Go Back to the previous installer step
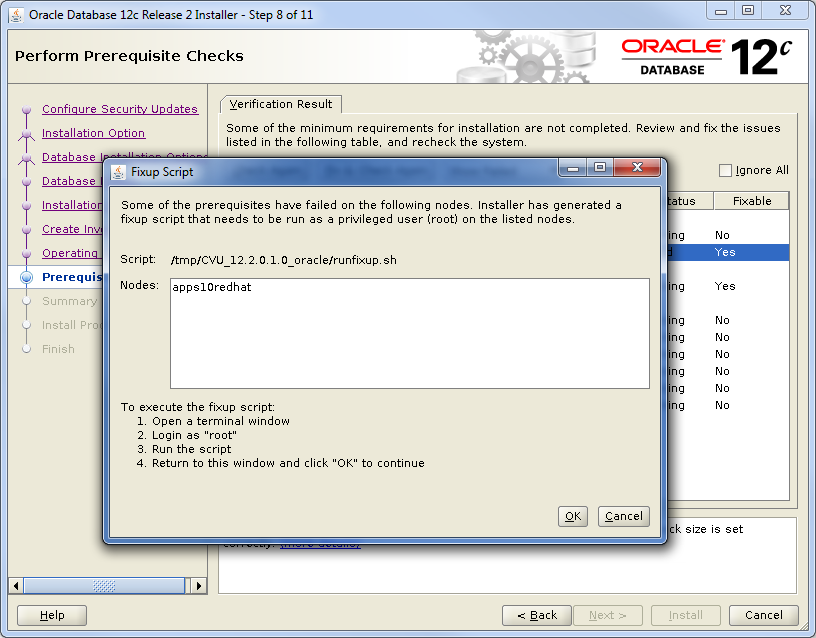 point(537,615)
